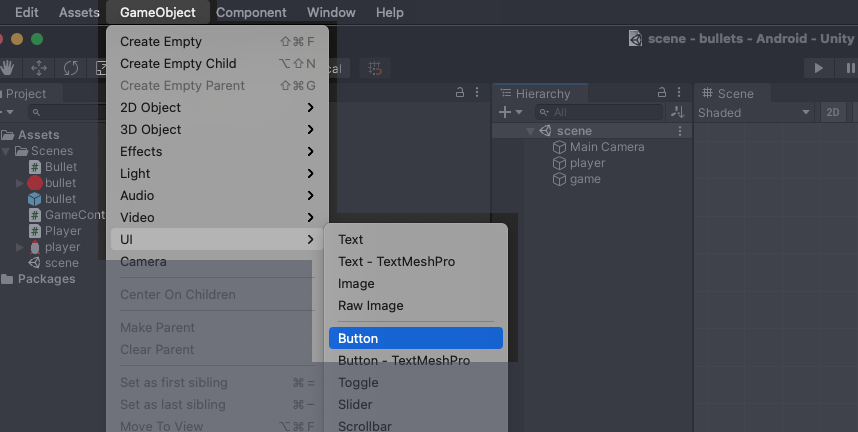This screenshot has width=858, height=432.
Task: Toggle the 2D scene view button
Action: coord(833,113)
